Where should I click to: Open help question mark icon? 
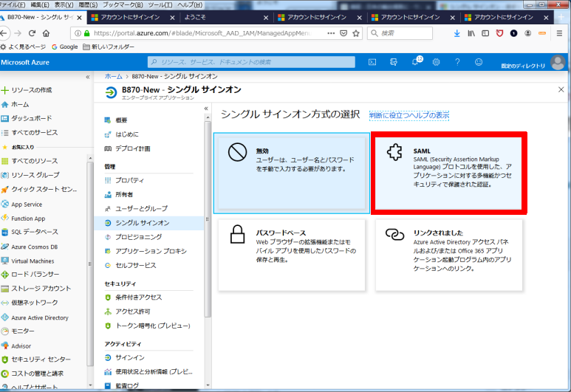point(457,62)
